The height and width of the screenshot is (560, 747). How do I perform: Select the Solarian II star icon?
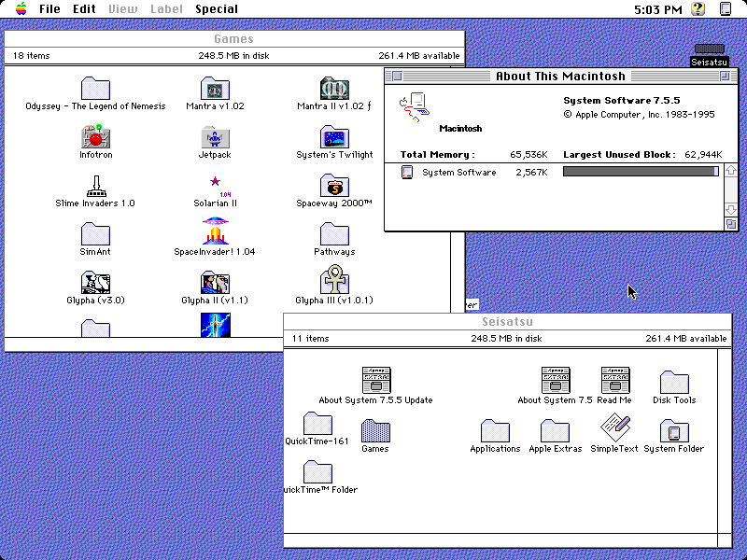click(216, 181)
